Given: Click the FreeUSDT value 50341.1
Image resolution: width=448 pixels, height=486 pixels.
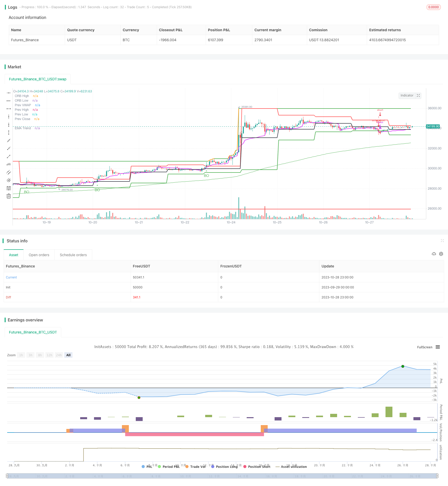Looking at the screenshot, I should 139,277.
